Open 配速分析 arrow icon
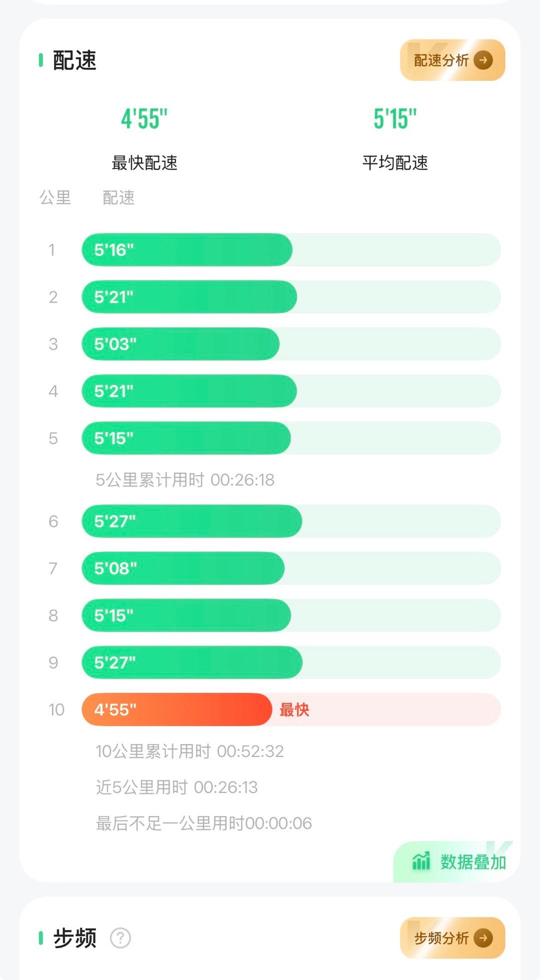540x980 pixels. [x=483, y=60]
